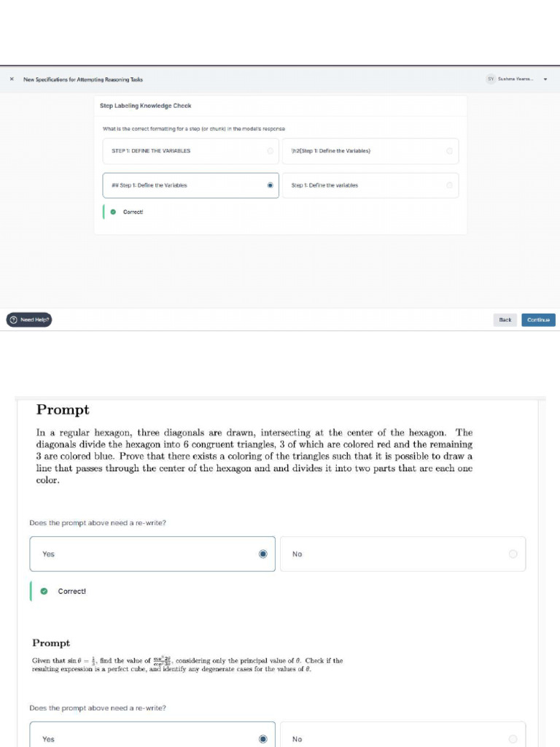The height and width of the screenshot is (747, 560).
Task: Click the SY user avatar icon
Action: [491, 80]
